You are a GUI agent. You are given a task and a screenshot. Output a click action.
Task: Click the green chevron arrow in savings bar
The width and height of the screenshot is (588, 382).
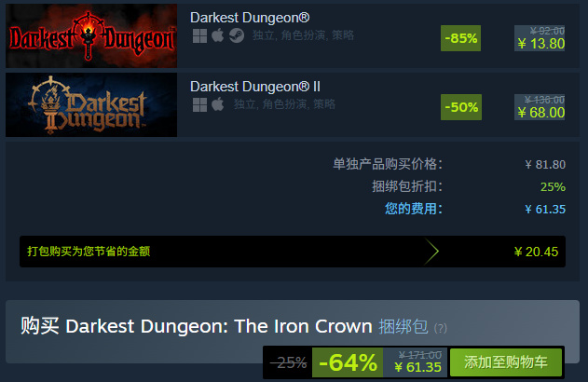431,252
